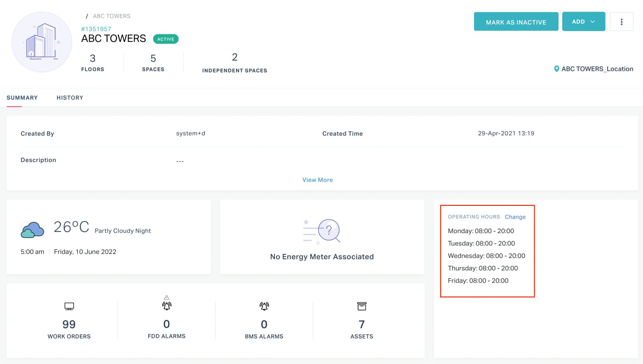Click Change link for operating hours

tap(515, 217)
